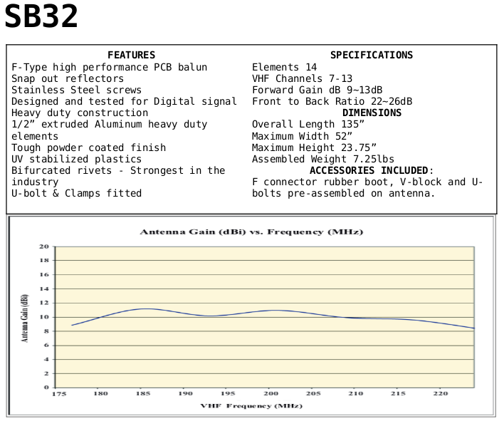Click the 'Snap out reflectors' line
This screenshot has width=504, height=426.
(68, 78)
